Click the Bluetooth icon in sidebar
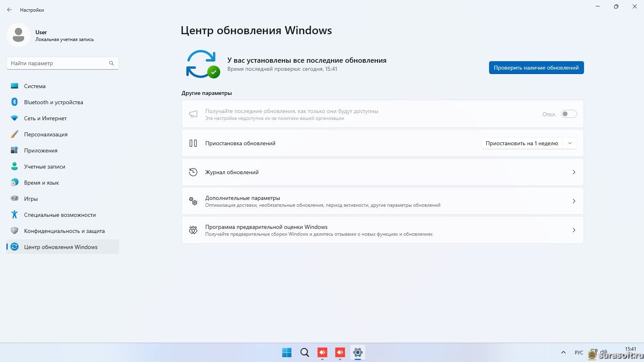Screen dimensions: 644x362 tap(14, 102)
